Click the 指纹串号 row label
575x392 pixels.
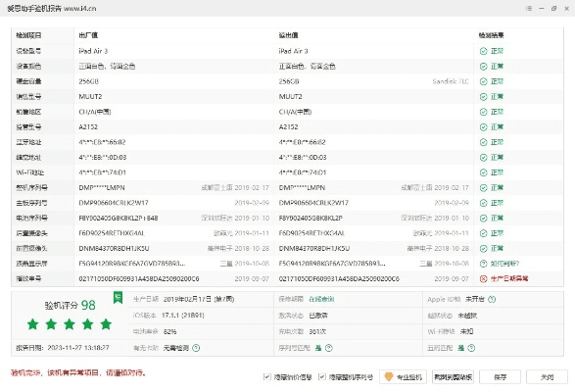28,278
